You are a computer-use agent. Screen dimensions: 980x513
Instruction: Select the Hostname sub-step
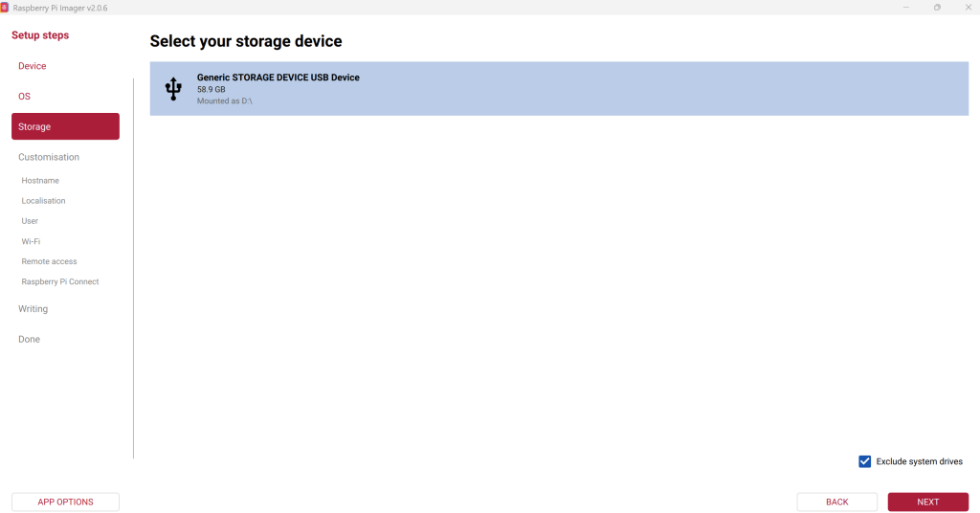coord(40,181)
